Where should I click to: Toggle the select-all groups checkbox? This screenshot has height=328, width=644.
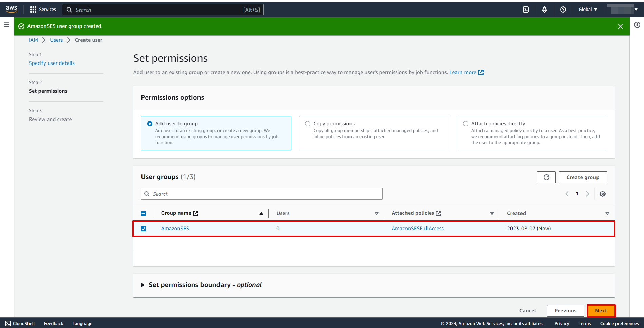tap(143, 213)
